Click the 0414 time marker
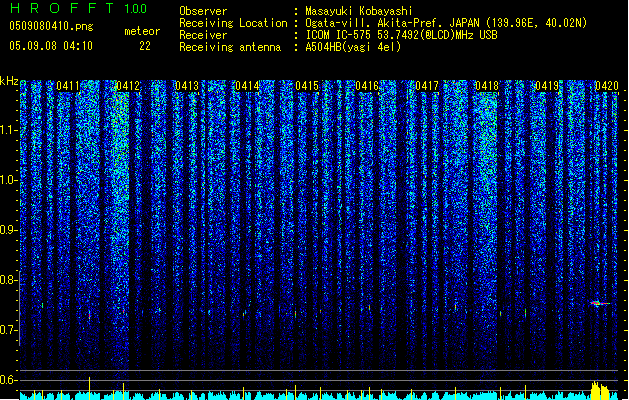 click(248, 86)
